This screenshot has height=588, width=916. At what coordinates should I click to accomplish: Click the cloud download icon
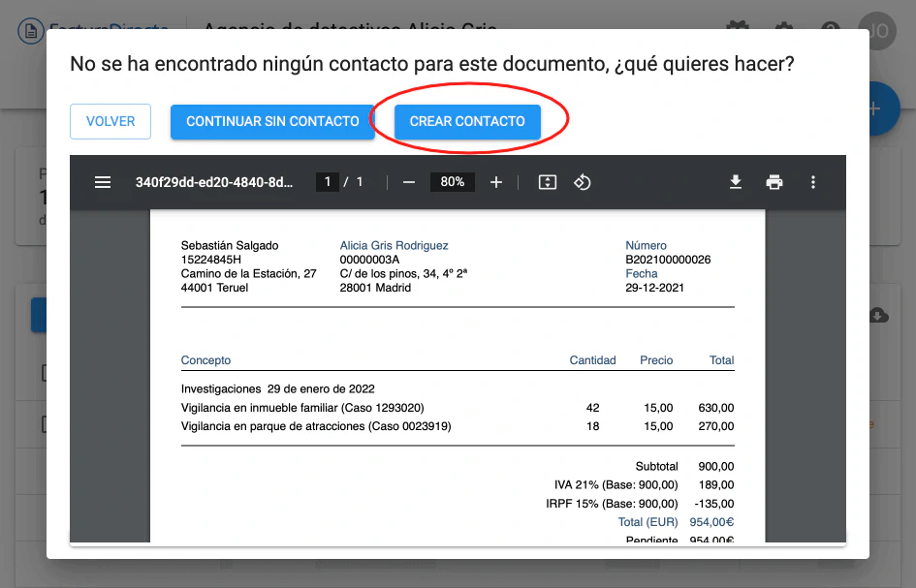879,316
